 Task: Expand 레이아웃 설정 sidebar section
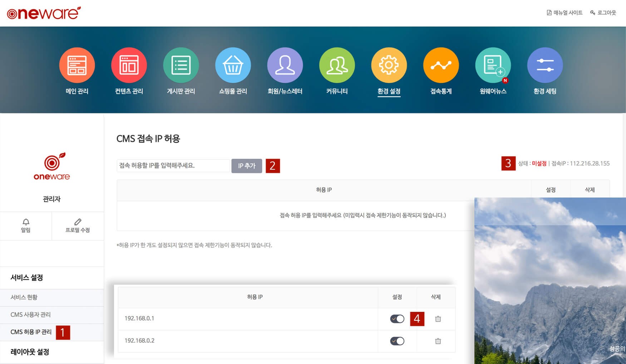pyautogui.click(x=52, y=352)
